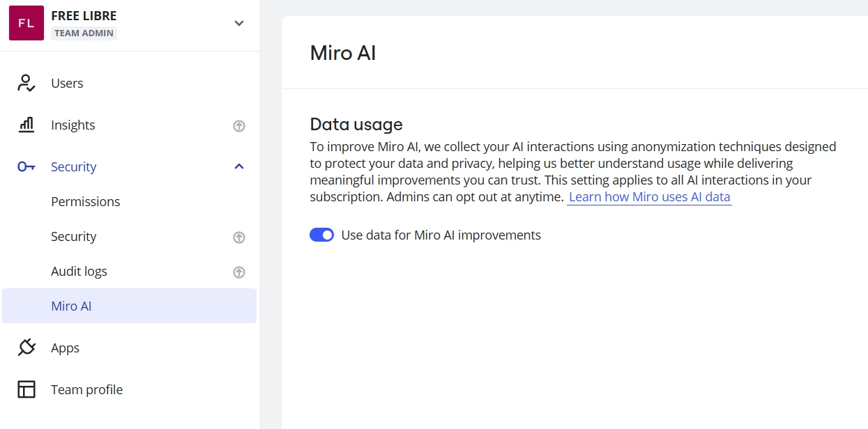Image resolution: width=868 pixels, height=429 pixels.
Task: Select the Miro AI submenu item
Action: 130,306
